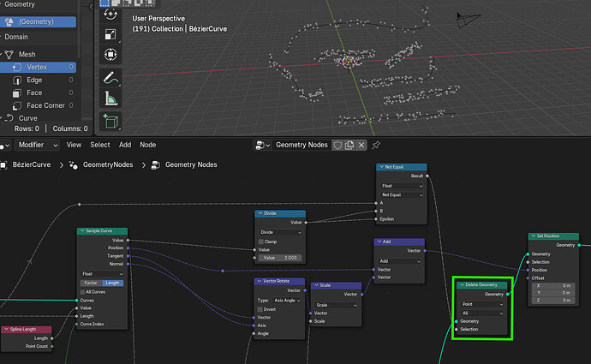Collapse the Spline Length node
Screen dimensions: 591x364
point(6,330)
